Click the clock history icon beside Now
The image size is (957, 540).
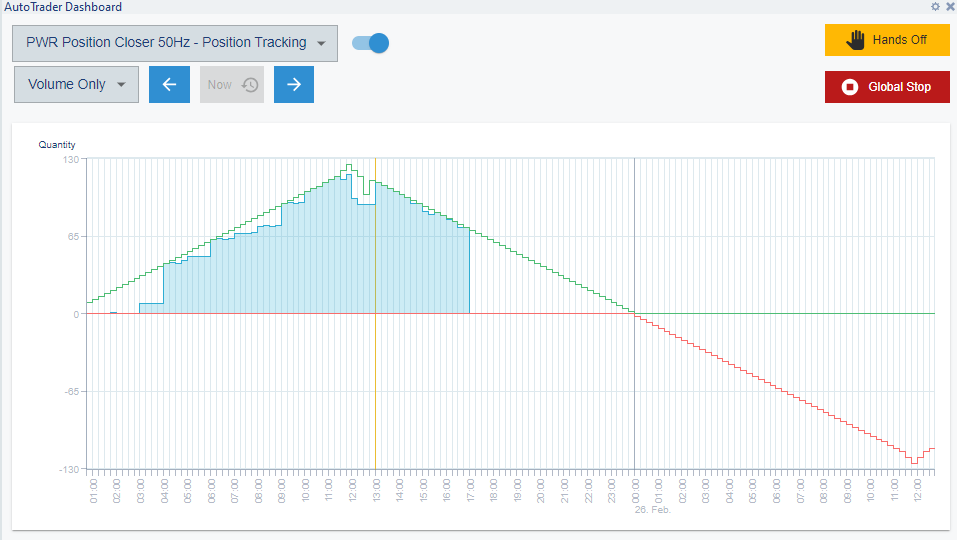pos(250,85)
